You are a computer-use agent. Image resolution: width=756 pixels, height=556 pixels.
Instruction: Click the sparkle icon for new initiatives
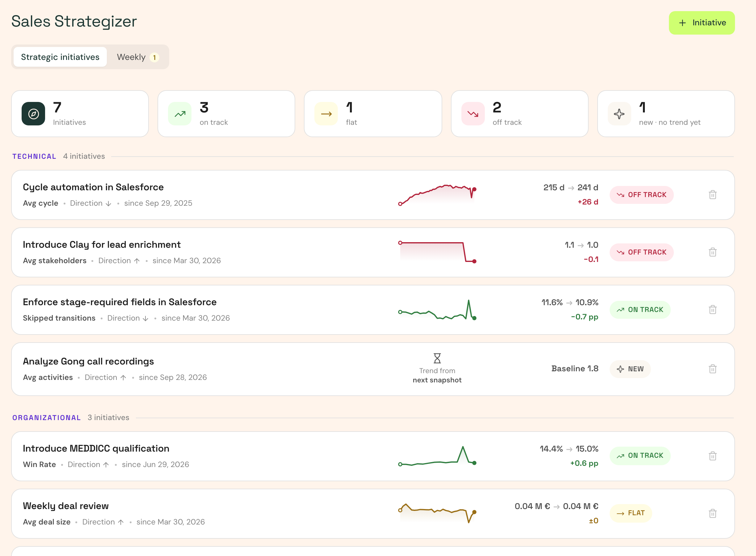tap(619, 114)
